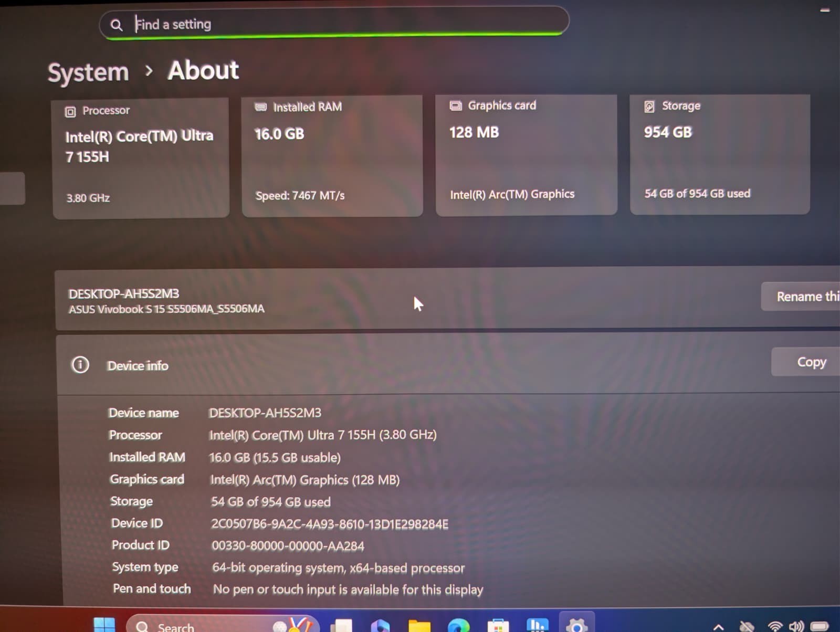Open the Windows Start menu
This screenshot has width=840, height=632.
pos(104,625)
